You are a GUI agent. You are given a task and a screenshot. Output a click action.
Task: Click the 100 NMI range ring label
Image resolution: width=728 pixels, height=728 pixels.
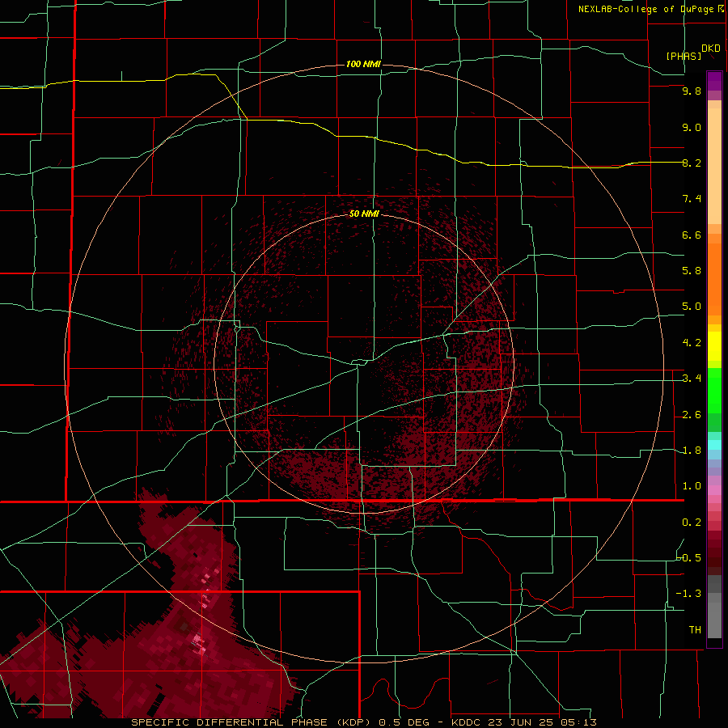pyautogui.click(x=363, y=64)
